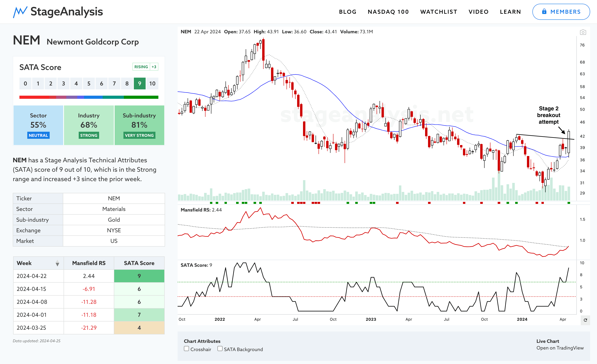This screenshot has height=364, width=597.
Task: Click the Sector 55% Neutral tile
Action: tap(38, 125)
